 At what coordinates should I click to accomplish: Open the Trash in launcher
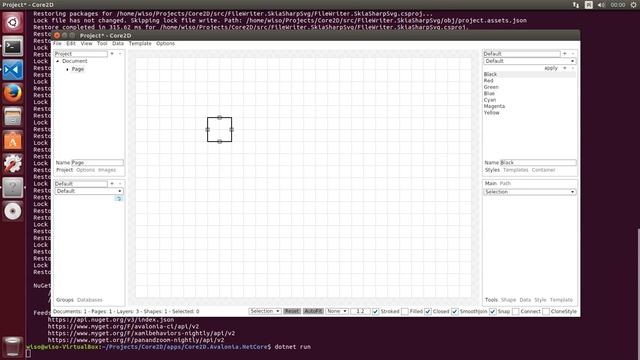pyautogui.click(x=13, y=346)
